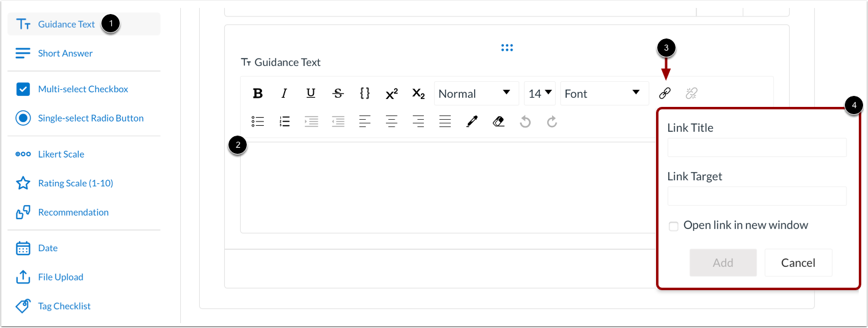Clear formatting with the eraser icon
The image size is (868, 328).
point(498,122)
